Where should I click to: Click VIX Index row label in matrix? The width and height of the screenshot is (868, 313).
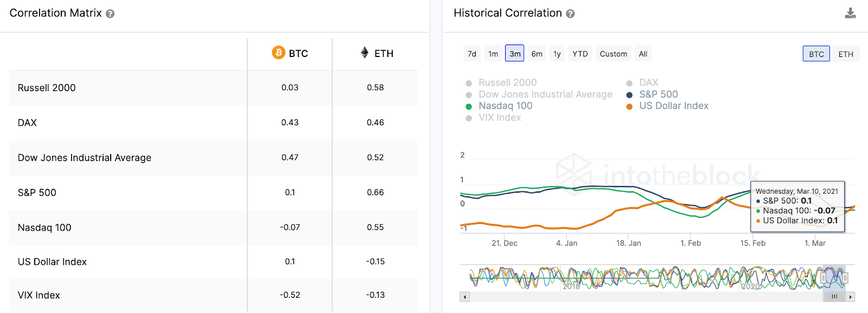(x=39, y=296)
